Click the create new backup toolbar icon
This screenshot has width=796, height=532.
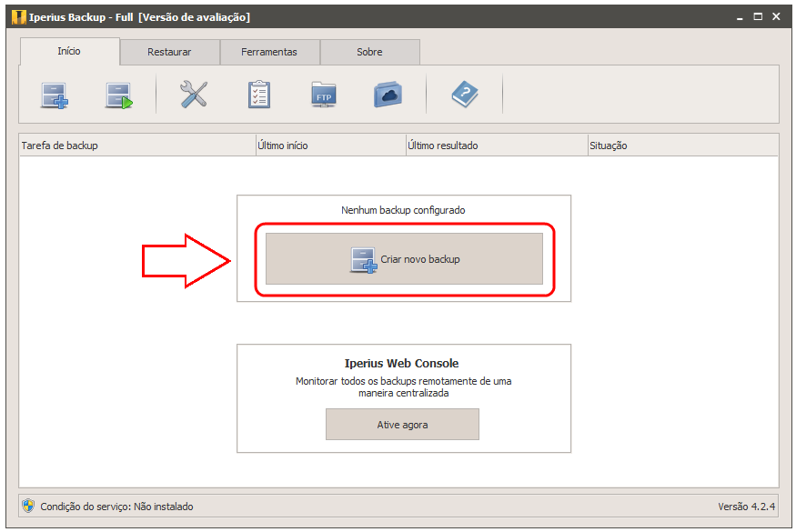click(x=55, y=95)
